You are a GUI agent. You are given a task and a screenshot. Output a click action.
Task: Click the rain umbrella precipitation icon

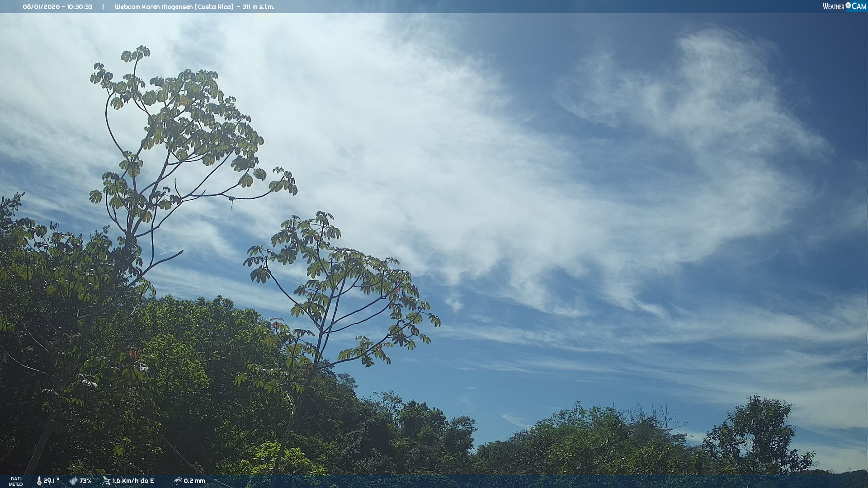click(178, 481)
